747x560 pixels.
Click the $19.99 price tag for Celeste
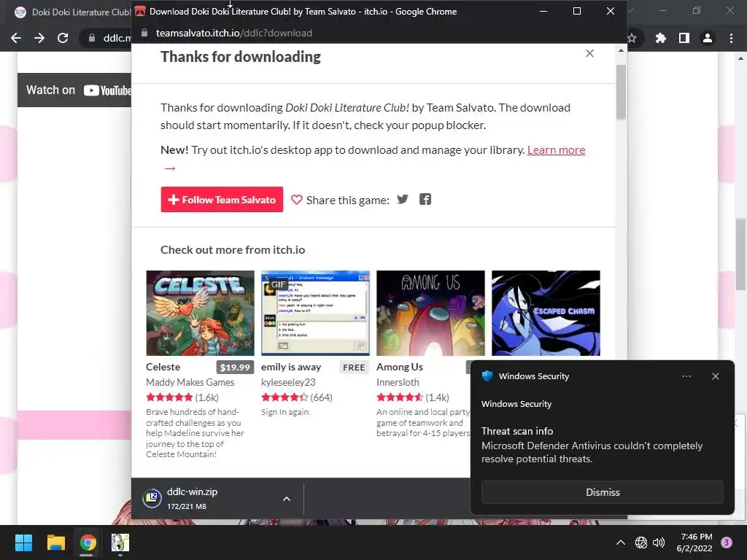pos(235,367)
